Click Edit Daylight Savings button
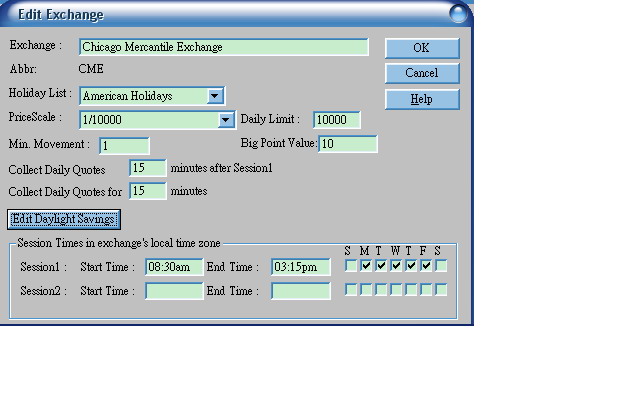 64,220
